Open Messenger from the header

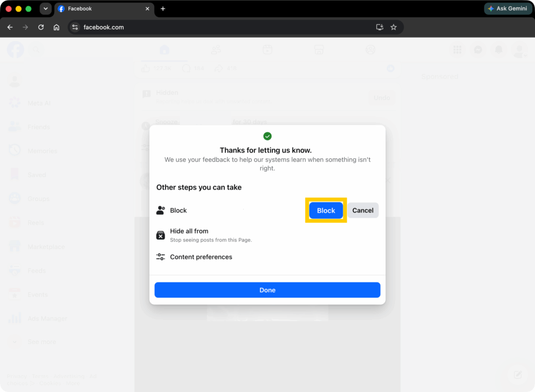(x=478, y=50)
